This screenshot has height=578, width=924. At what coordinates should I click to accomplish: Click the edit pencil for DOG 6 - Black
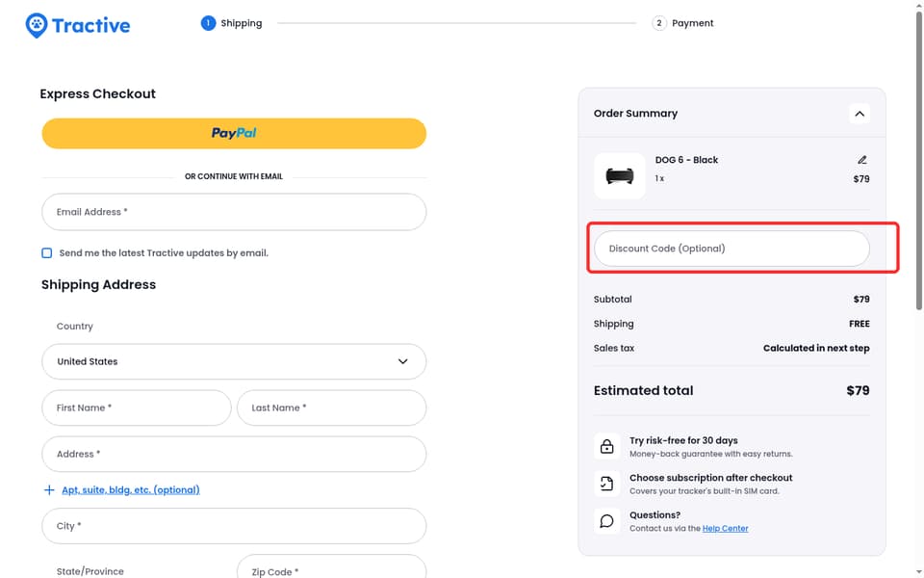tap(862, 160)
